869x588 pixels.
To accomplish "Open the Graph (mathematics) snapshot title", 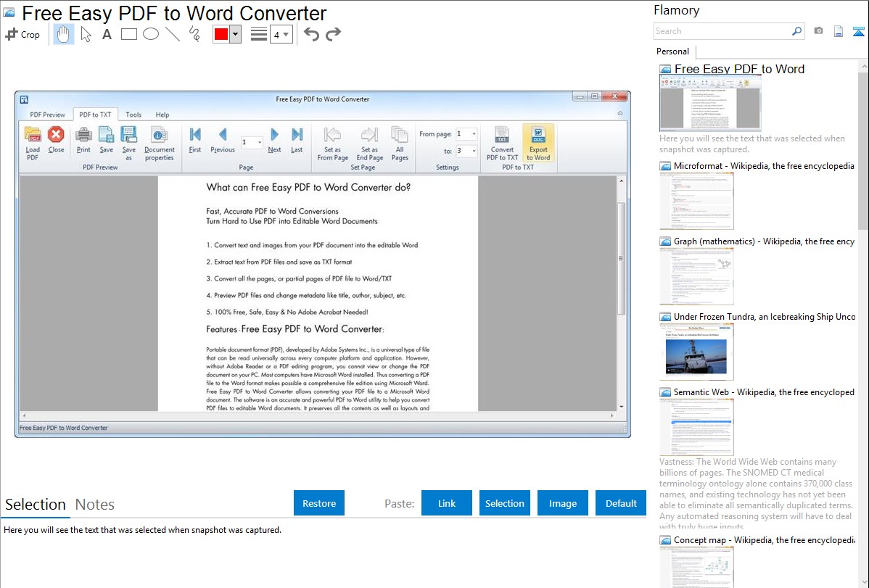I will (x=764, y=241).
